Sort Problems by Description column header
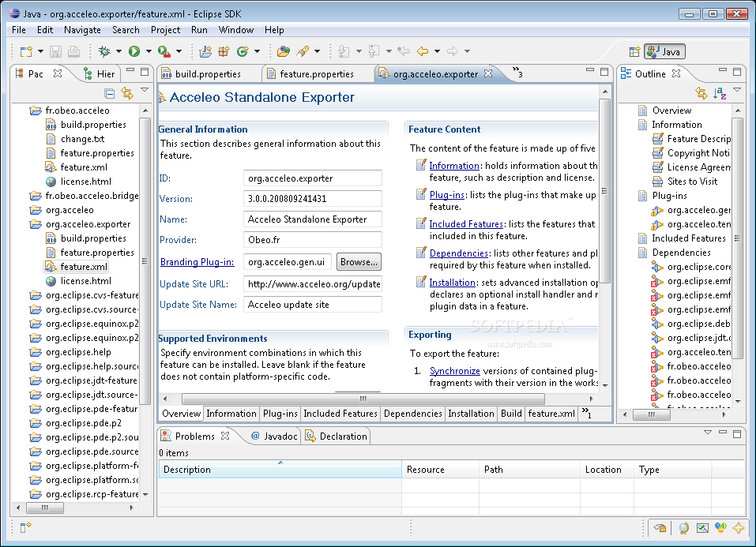The image size is (756, 547). 280,470
